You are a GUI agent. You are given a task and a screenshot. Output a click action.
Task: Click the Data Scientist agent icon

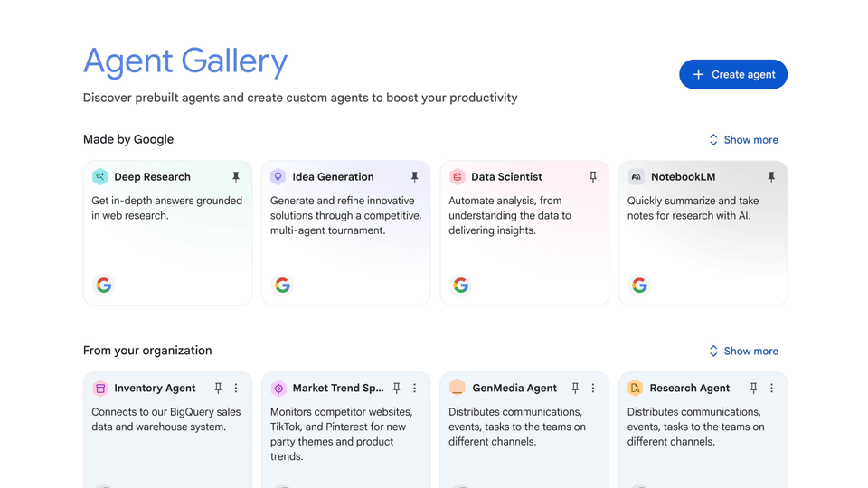click(x=458, y=176)
